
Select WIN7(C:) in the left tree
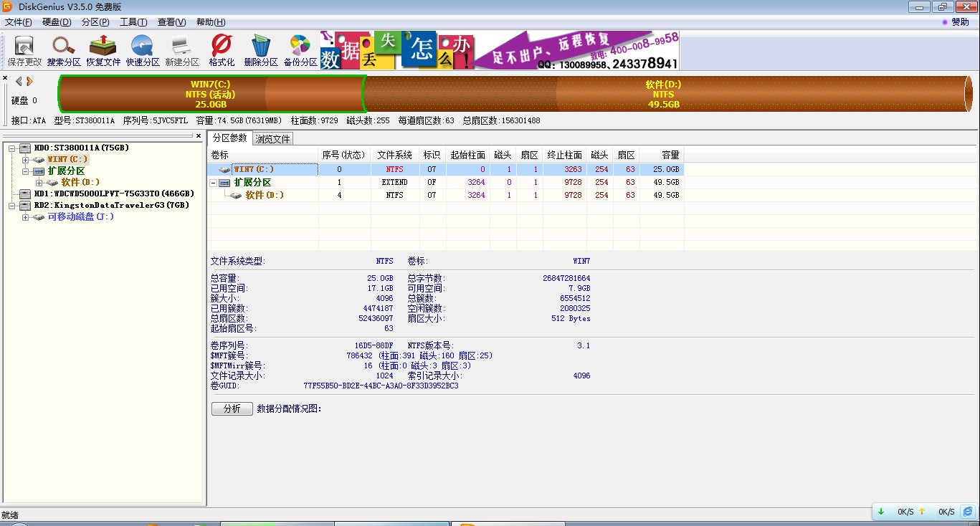(x=68, y=159)
